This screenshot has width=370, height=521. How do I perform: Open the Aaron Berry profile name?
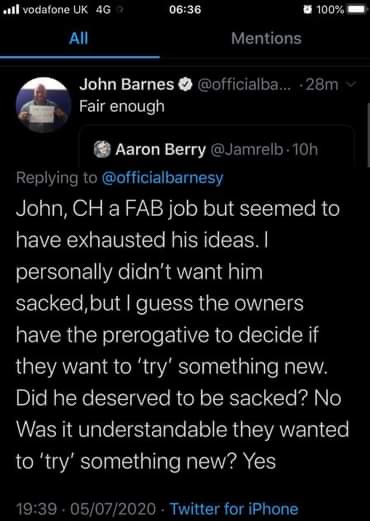click(161, 150)
